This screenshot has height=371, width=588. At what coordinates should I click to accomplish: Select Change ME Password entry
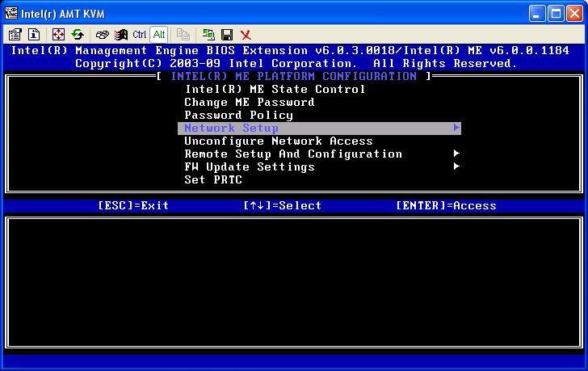[249, 102]
